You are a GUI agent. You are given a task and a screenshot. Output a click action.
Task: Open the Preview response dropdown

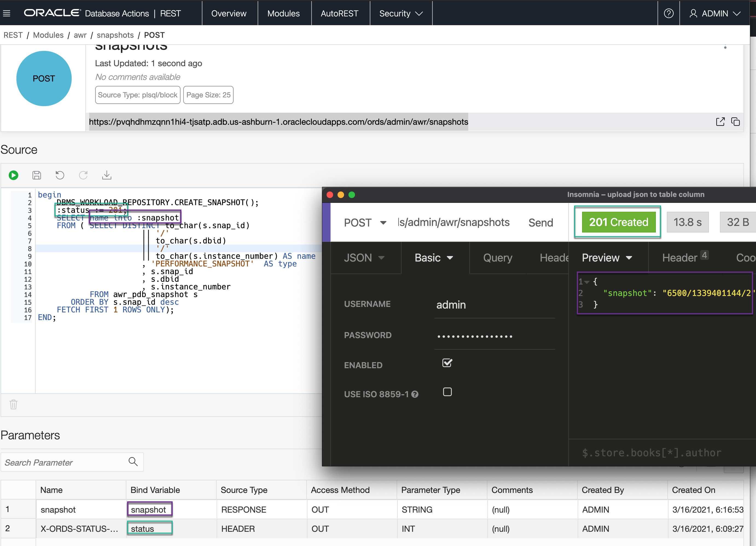click(607, 258)
